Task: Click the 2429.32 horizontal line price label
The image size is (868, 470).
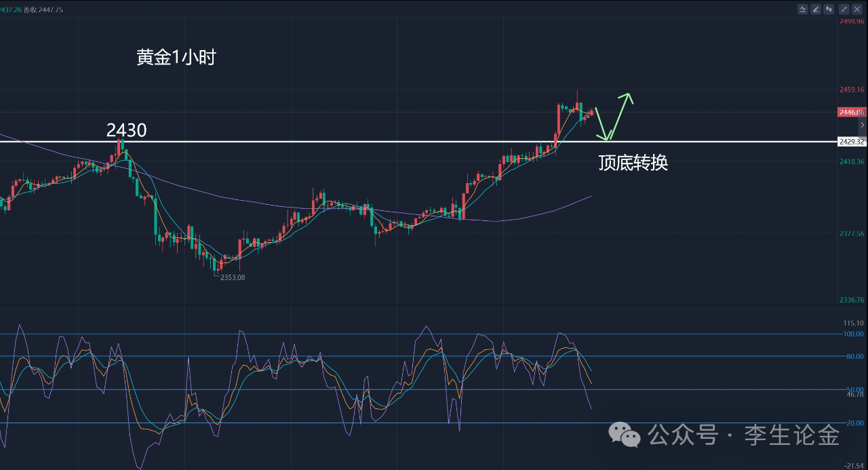Action: click(851, 142)
